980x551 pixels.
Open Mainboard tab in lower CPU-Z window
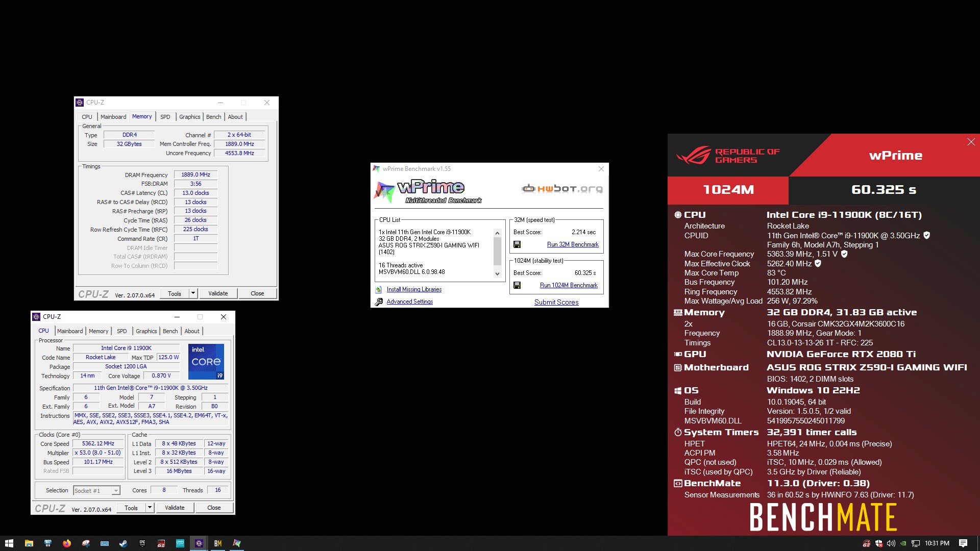pyautogui.click(x=70, y=331)
